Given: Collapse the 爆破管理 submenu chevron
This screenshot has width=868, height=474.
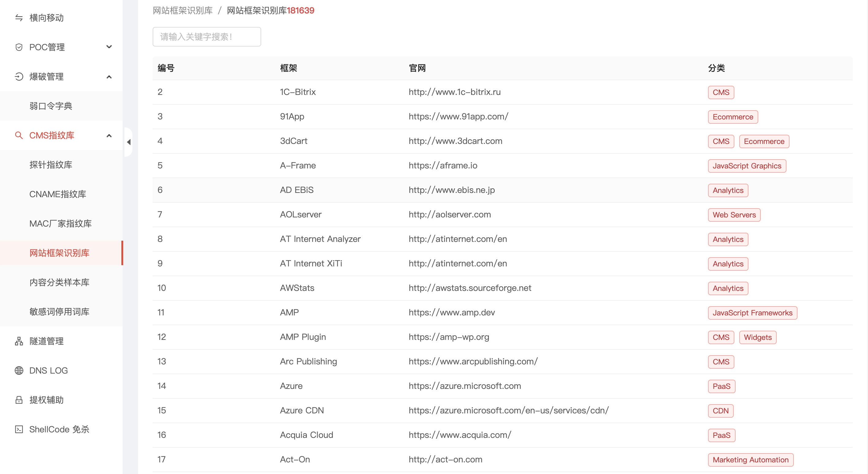Looking at the screenshot, I should pos(109,77).
